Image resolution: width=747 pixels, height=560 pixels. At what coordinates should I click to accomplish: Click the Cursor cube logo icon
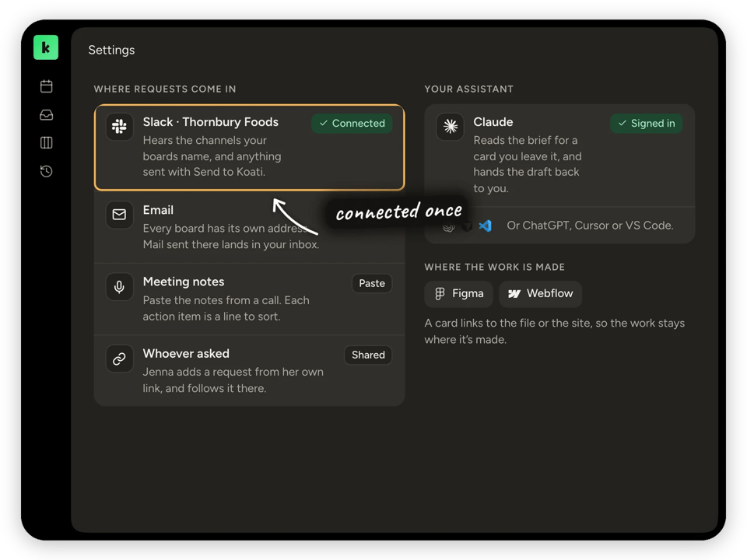tap(467, 226)
